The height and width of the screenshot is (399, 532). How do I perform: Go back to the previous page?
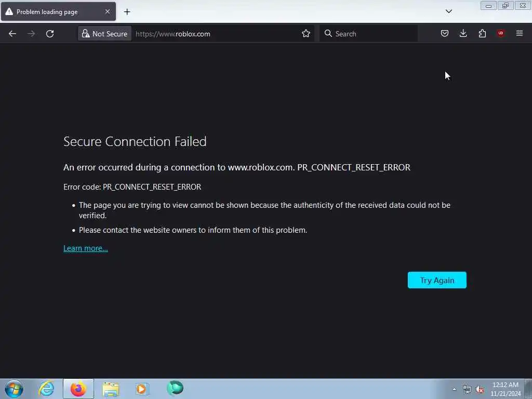(x=12, y=34)
